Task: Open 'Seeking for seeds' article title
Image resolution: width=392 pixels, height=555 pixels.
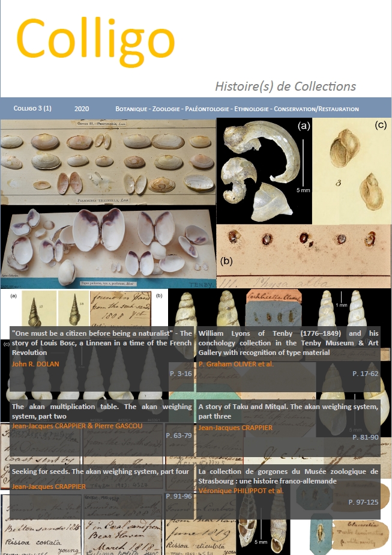Action: [100, 472]
